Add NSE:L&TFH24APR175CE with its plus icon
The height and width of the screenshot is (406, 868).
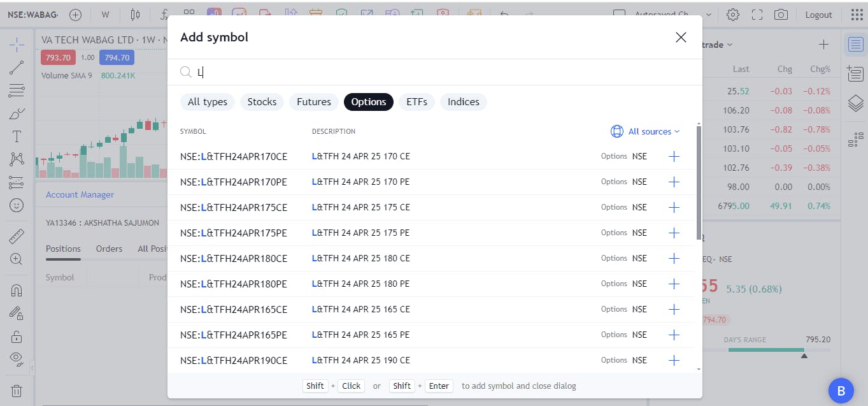674,207
